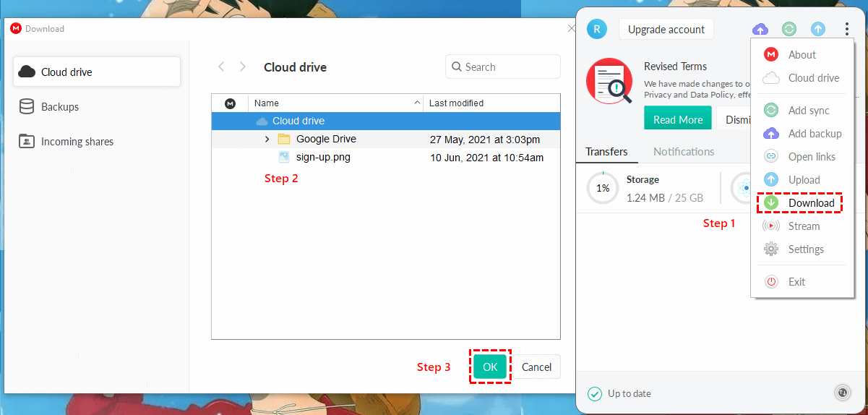Expand the Google Drive folder

pyautogui.click(x=267, y=139)
